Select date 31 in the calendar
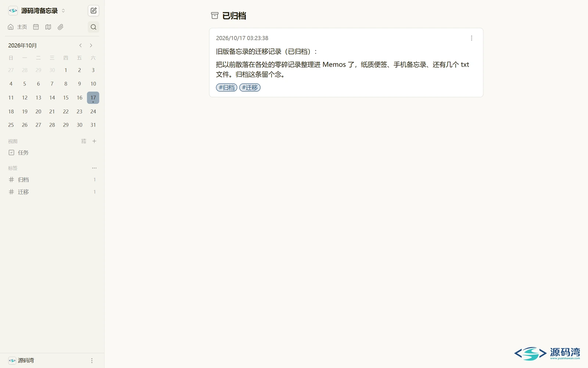 [x=93, y=125]
